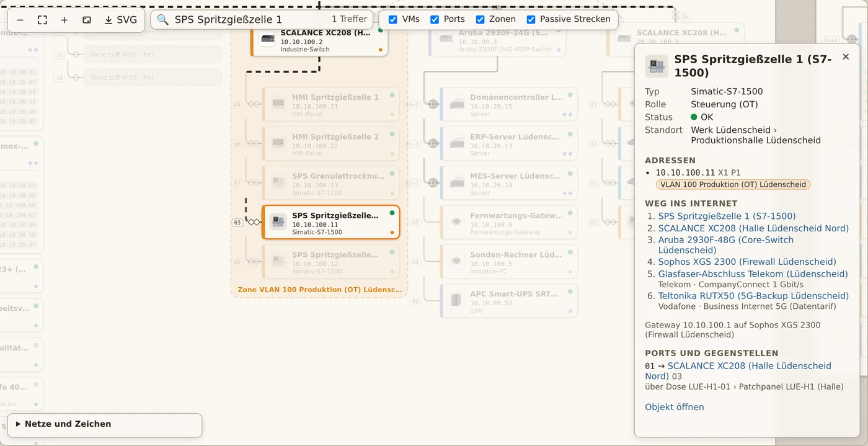Edit the search field text
868x446 pixels.
(248, 20)
